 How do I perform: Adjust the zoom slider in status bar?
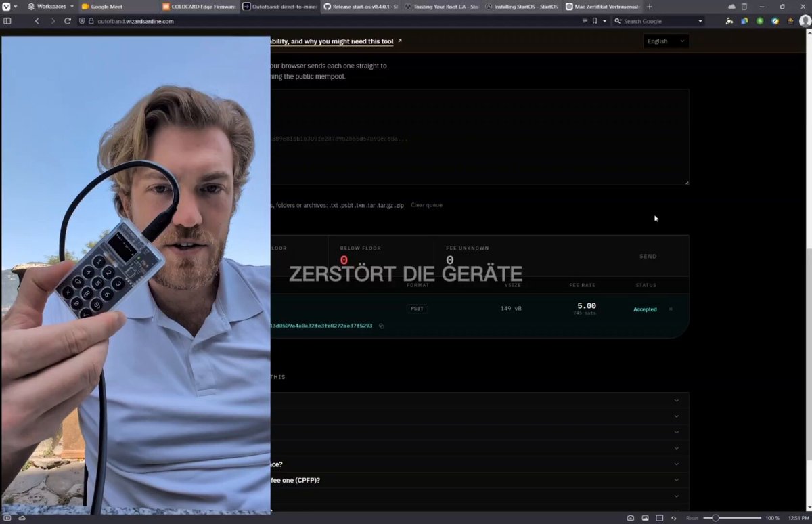[x=733, y=518]
